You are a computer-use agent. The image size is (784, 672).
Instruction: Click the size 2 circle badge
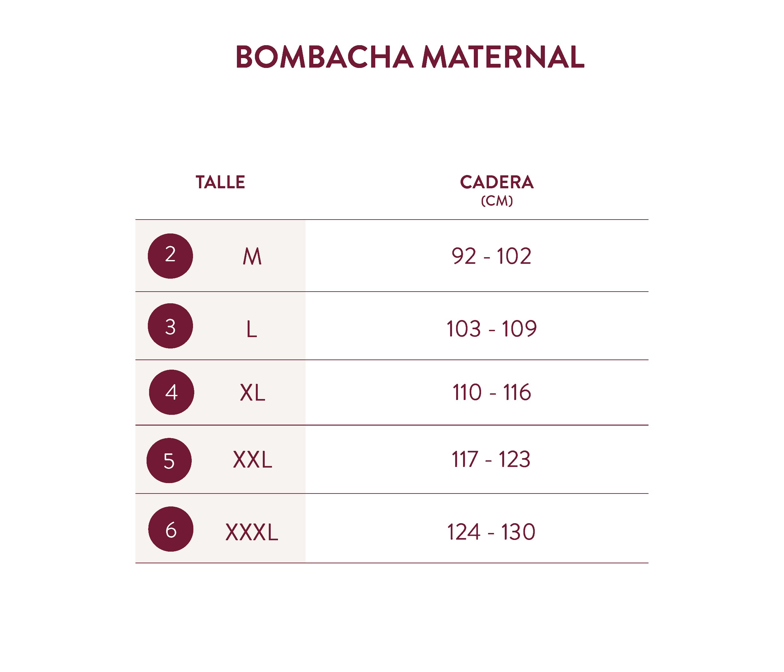click(170, 256)
